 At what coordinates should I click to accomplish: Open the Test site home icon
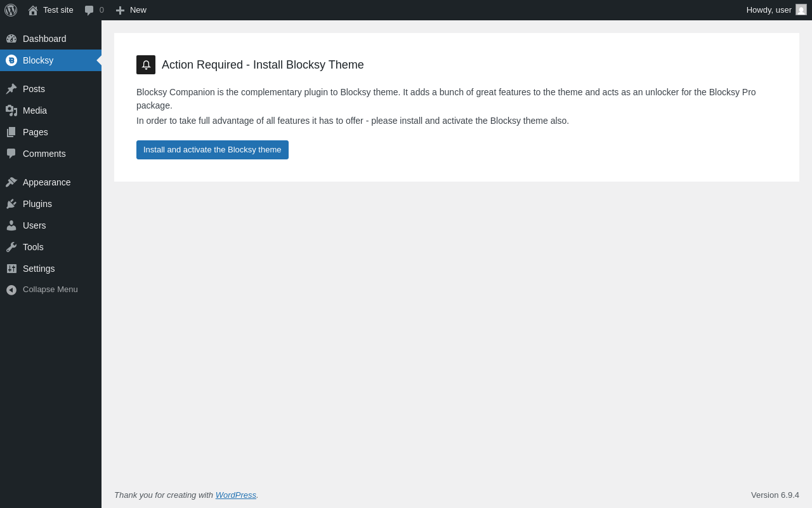click(33, 10)
